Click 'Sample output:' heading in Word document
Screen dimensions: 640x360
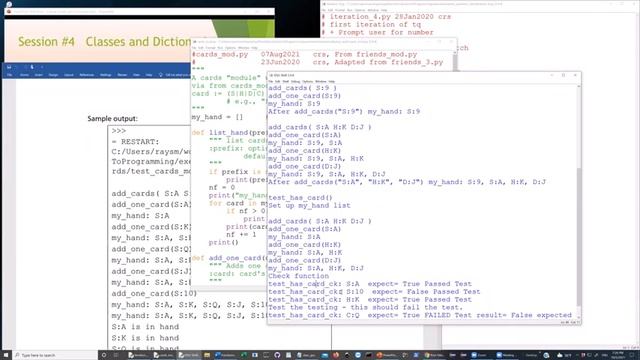112,118
